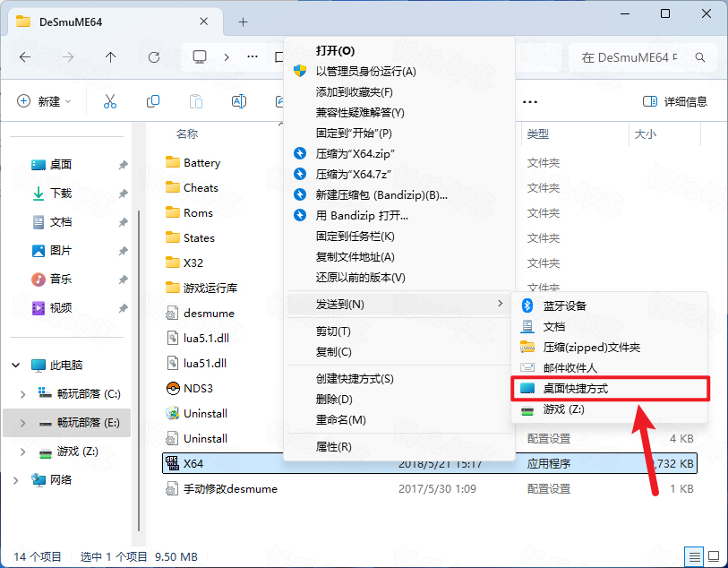Expand the 畅玩部落 (C:) drive node
728x568 pixels.
(22, 394)
